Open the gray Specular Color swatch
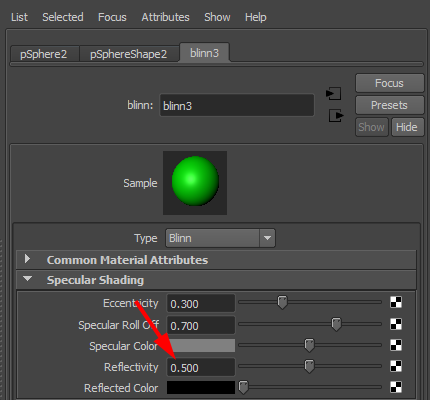Viewport: 430px width, 400px height. 201,346
